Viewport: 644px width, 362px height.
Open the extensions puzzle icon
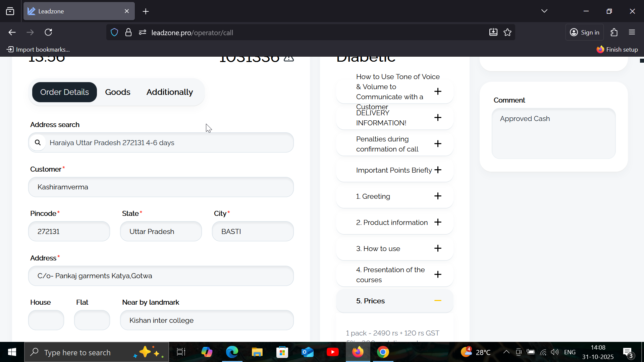(x=614, y=33)
